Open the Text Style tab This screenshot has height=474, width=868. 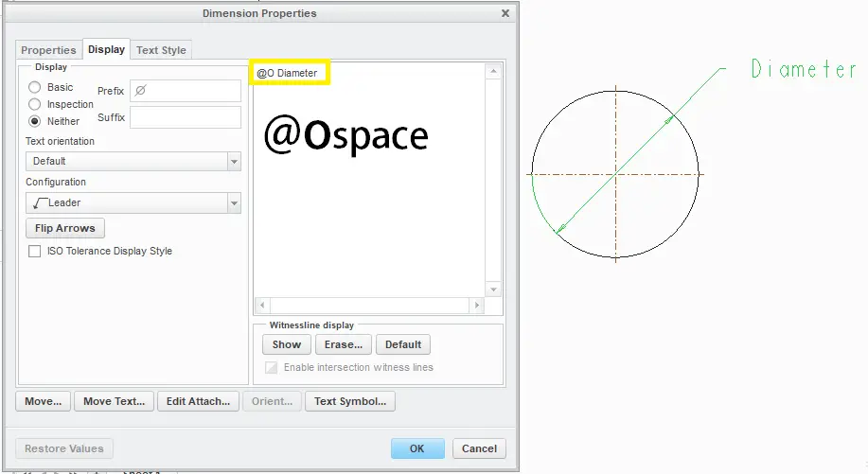coord(161,50)
